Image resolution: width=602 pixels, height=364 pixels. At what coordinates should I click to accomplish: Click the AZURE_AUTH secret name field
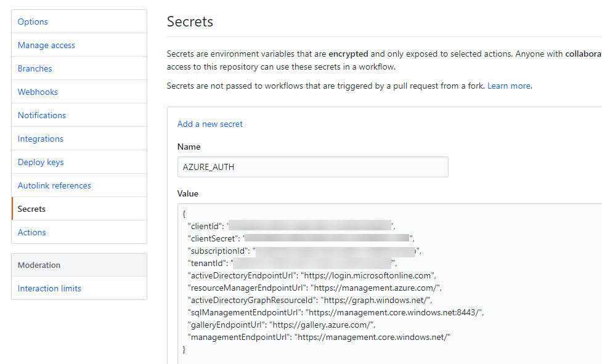312,167
